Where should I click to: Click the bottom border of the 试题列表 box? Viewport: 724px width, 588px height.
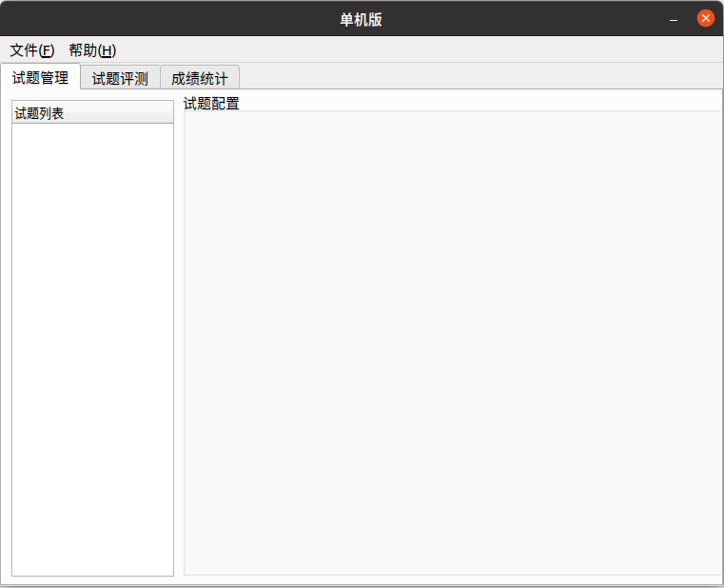click(x=92, y=576)
